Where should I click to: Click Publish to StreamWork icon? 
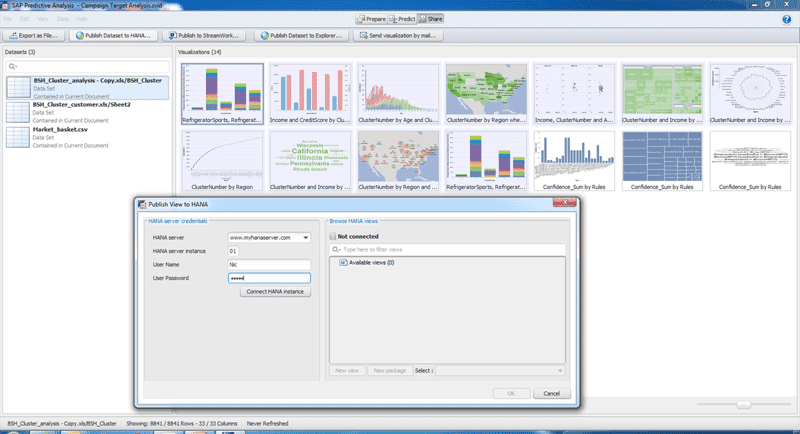click(x=170, y=36)
